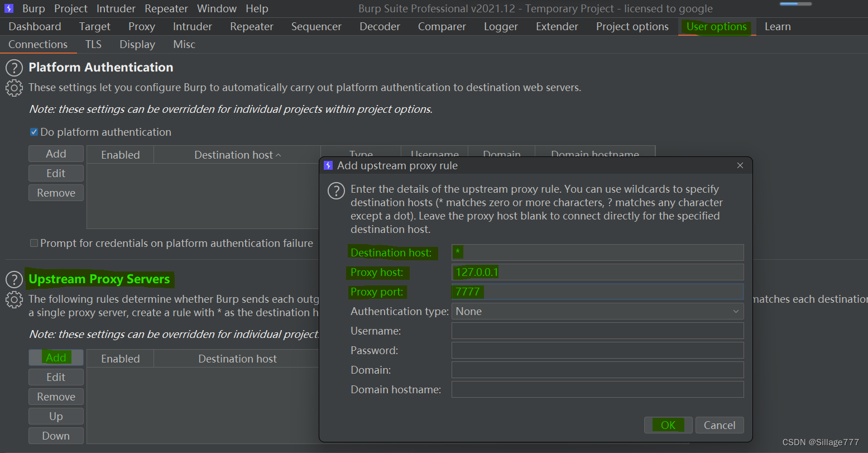Select the Connections sub-tab

pos(38,44)
